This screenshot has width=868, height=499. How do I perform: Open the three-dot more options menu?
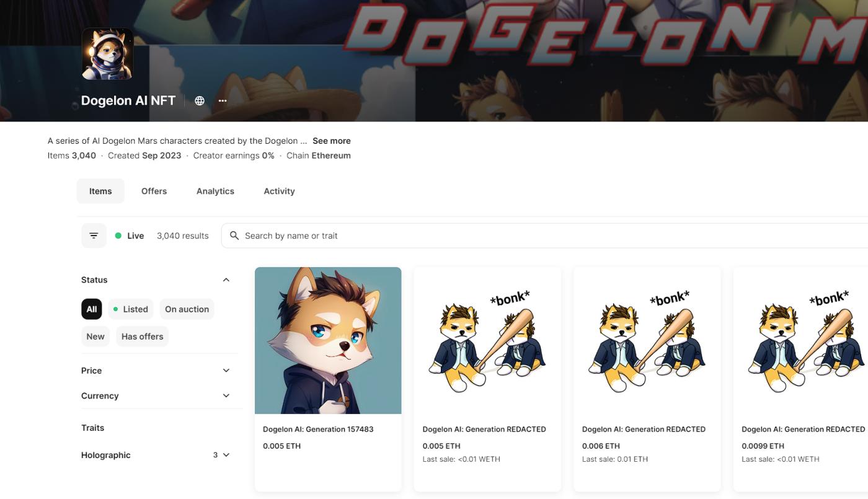pyautogui.click(x=222, y=100)
